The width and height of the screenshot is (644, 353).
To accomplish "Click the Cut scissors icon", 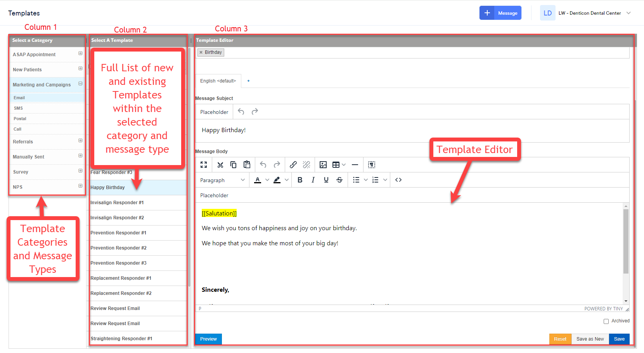I will point(220,165).
